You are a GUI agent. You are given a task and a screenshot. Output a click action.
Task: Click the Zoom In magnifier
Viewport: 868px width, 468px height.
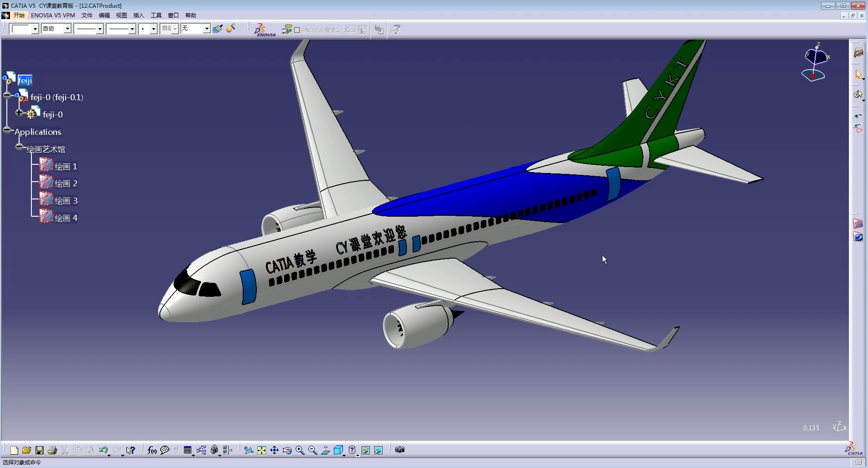point(300,450)
